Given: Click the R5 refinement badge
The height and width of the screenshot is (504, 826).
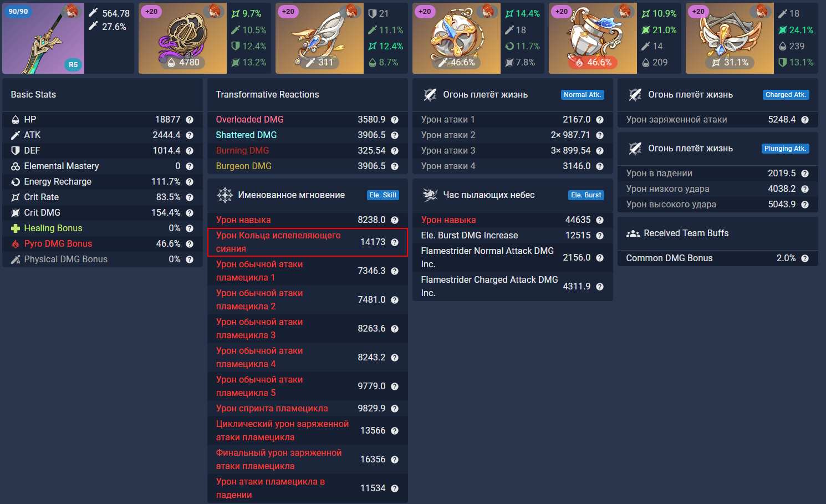Looking at the screenshot, I should point(73,65).
